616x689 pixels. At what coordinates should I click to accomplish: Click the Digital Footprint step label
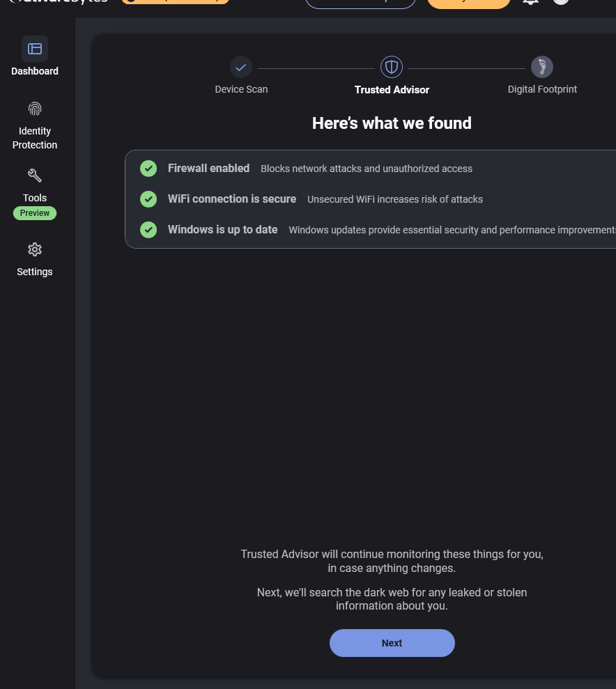542,89
